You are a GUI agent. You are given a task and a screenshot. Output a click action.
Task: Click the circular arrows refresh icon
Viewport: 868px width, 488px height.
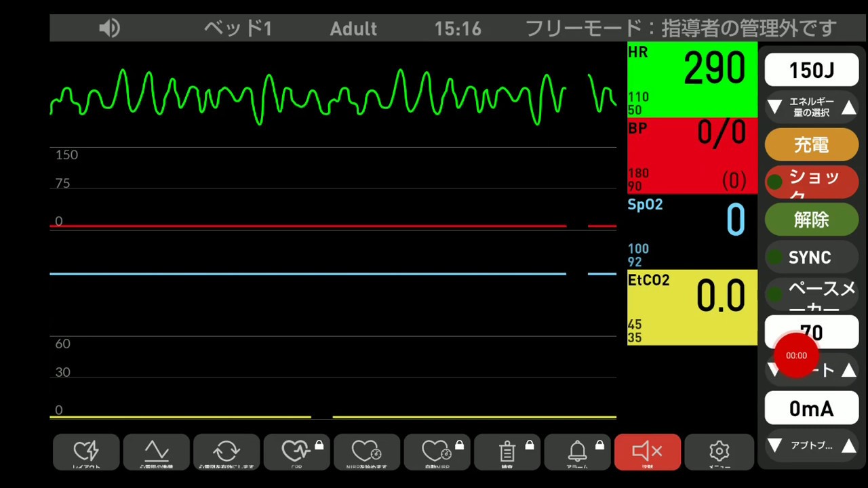pyautogui.click(x=226, y=452)
